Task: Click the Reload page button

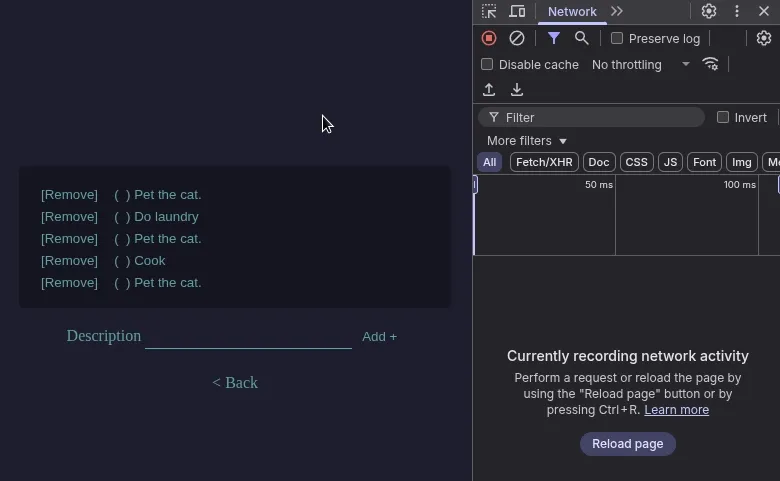Action: point(627,444)
